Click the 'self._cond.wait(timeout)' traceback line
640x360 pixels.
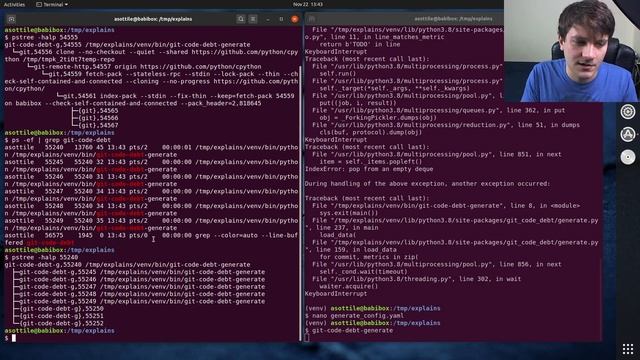363,272
